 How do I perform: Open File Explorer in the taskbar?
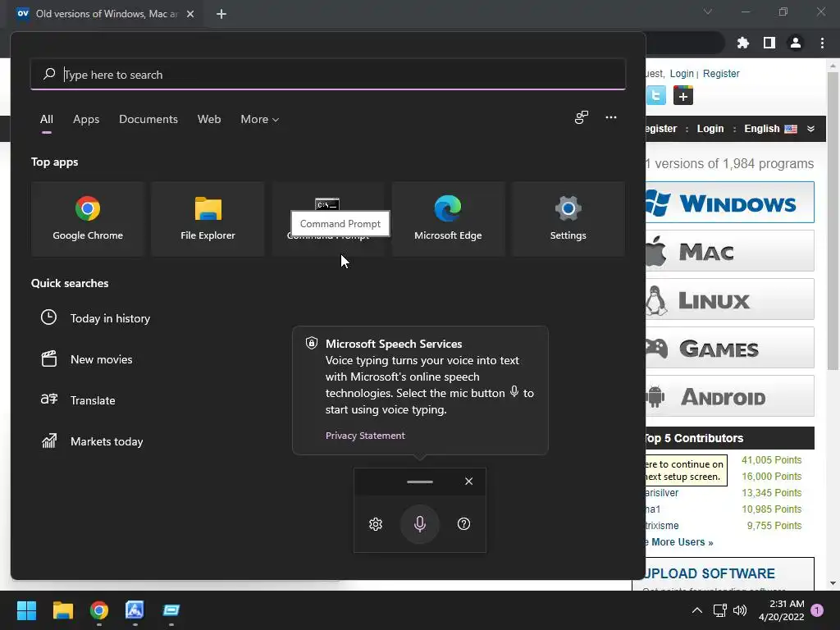pos(62,610)
